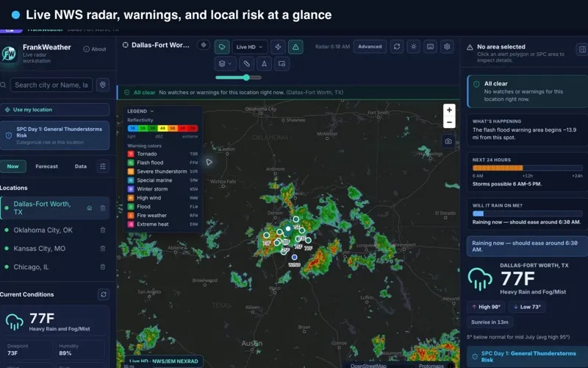Refresh Current Conditions
588x368 pixels.
[104, 294]
